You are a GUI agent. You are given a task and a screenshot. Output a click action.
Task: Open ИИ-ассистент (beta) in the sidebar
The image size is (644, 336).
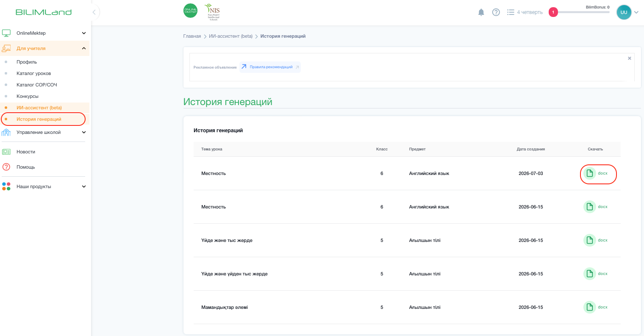tap(39, 108)
